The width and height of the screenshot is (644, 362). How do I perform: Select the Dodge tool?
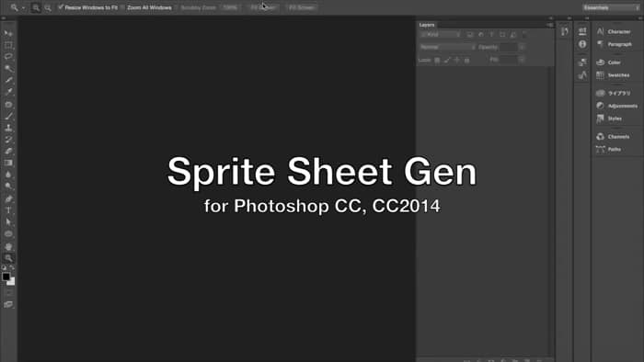pos(8,187)
